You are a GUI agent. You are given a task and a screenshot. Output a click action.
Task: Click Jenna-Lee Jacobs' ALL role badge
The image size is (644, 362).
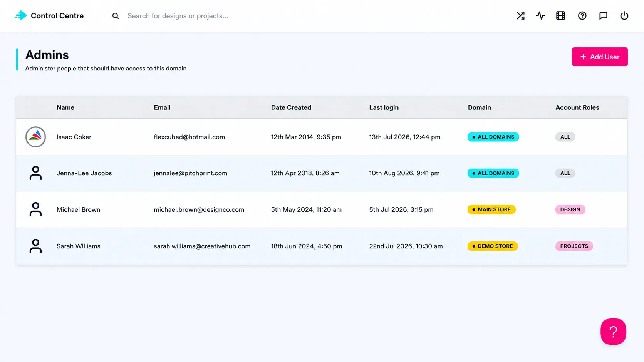coord(565,173)
